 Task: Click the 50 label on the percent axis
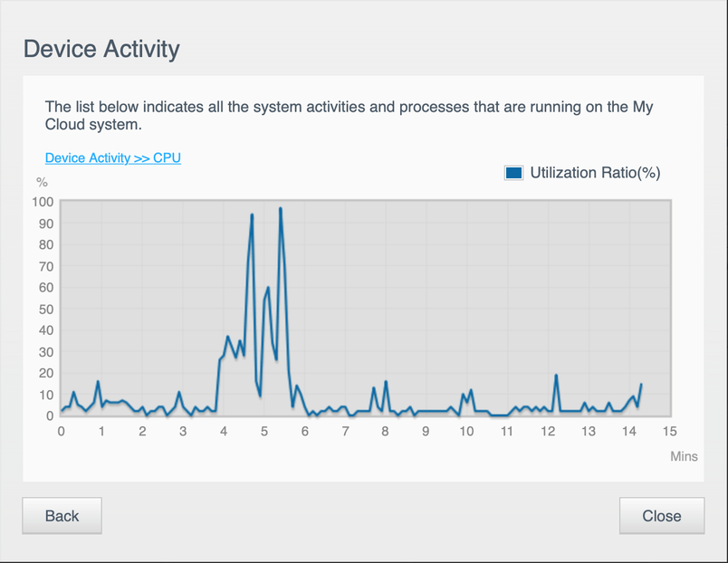pyautogui.click(x=45, y=309)
